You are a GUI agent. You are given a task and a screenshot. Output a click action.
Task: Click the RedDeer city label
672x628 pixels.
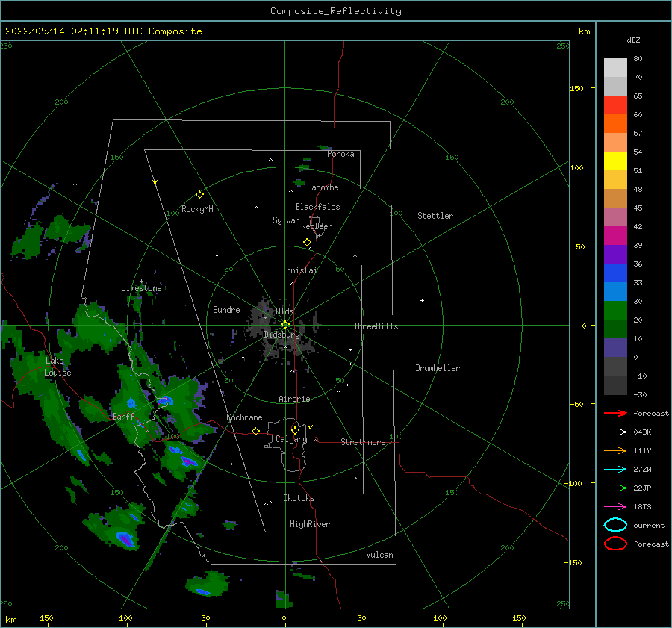click(317, 226)
